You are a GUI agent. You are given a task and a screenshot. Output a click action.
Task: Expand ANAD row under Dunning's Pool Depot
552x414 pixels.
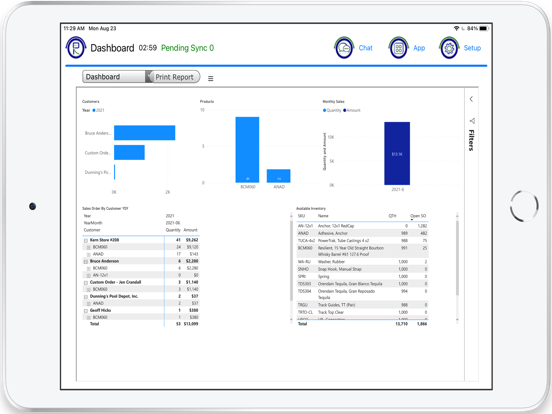pyautogui.click(x=89, y=303)
